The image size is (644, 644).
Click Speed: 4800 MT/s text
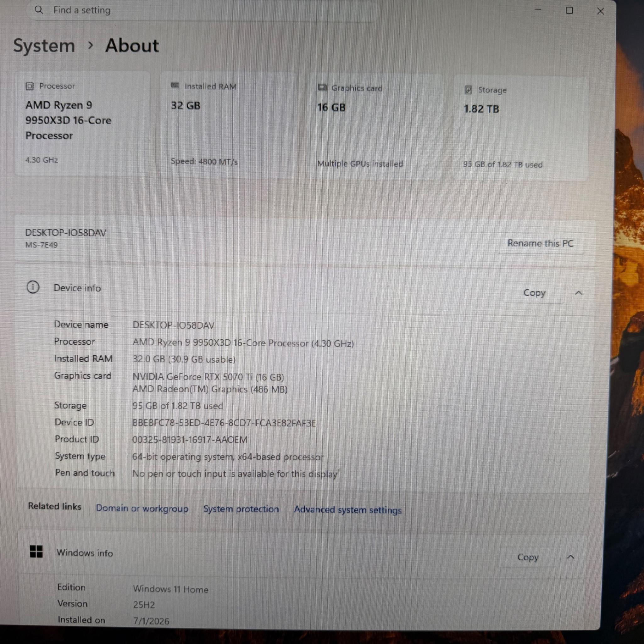click(204, 162)
